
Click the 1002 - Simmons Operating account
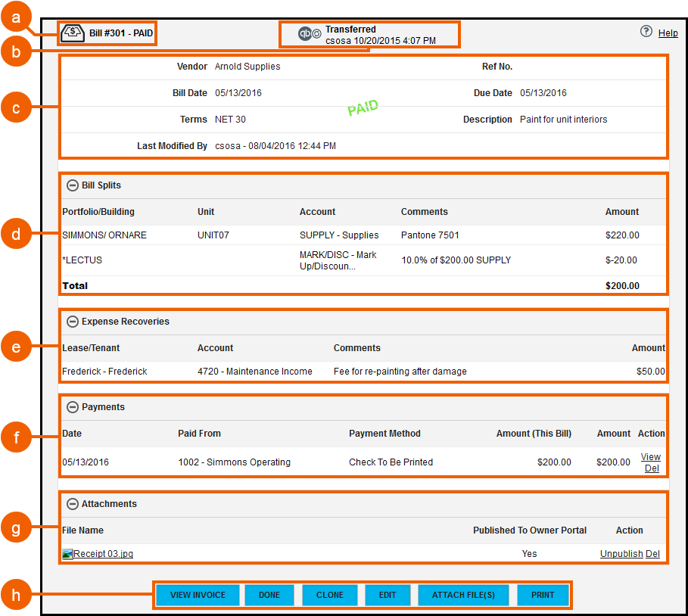pyautogui.click(x=235, y=462)
